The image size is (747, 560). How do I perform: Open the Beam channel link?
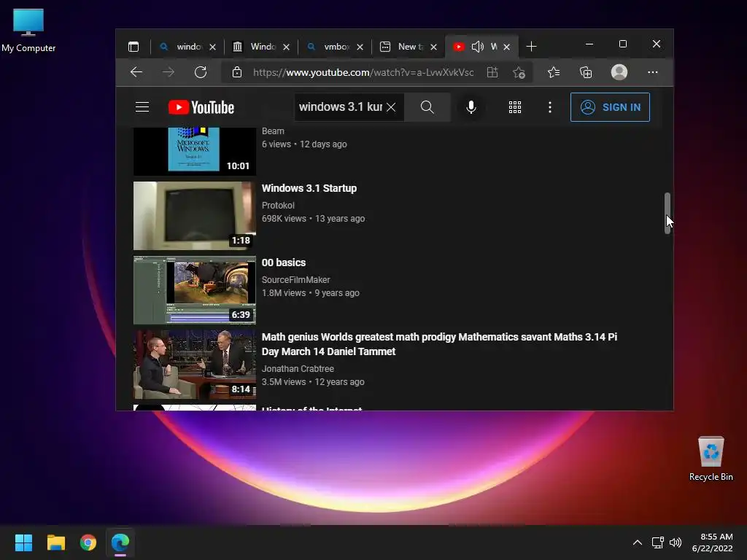point(273,131)
